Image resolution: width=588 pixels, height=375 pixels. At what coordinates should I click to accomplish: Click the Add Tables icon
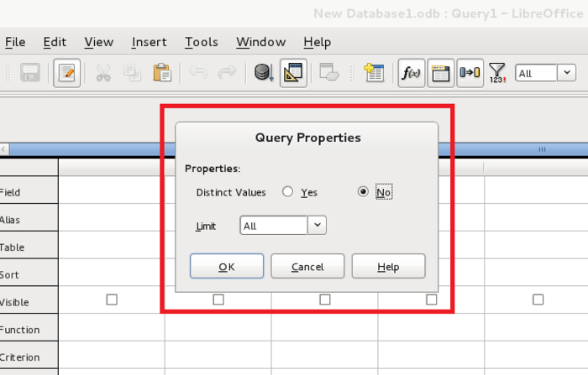(x=374, y=73)
